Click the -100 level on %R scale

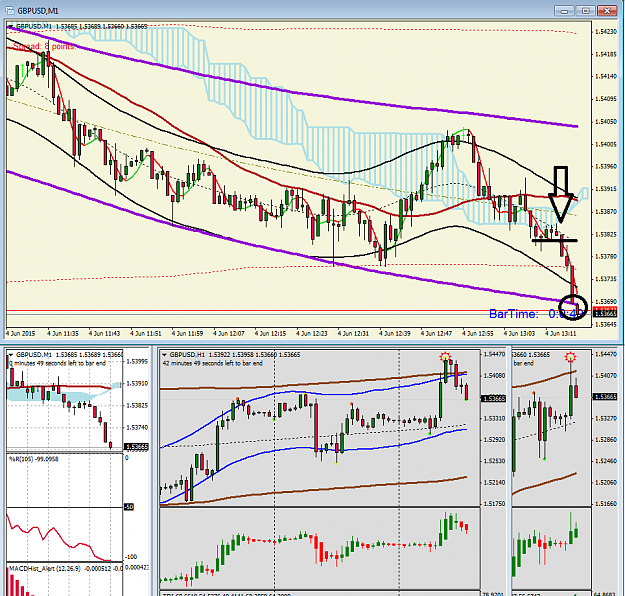click(x=131, y=557)
